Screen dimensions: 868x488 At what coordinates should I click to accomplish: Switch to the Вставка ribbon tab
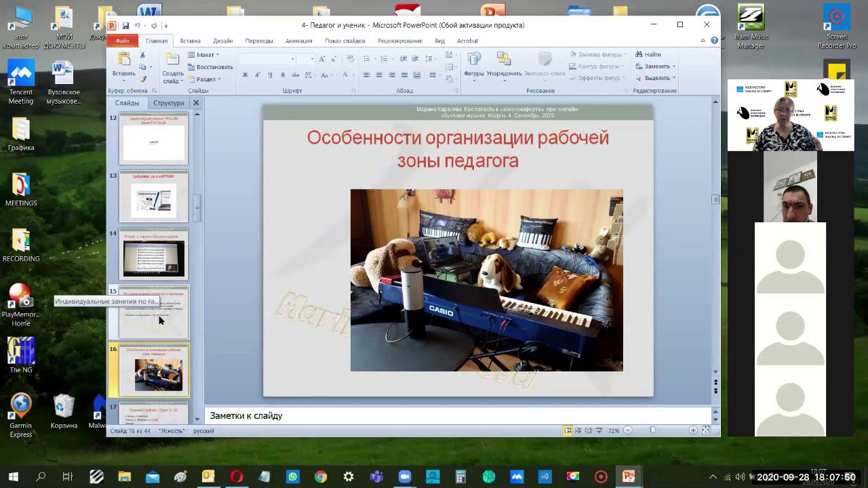click(x=190, y=41)
